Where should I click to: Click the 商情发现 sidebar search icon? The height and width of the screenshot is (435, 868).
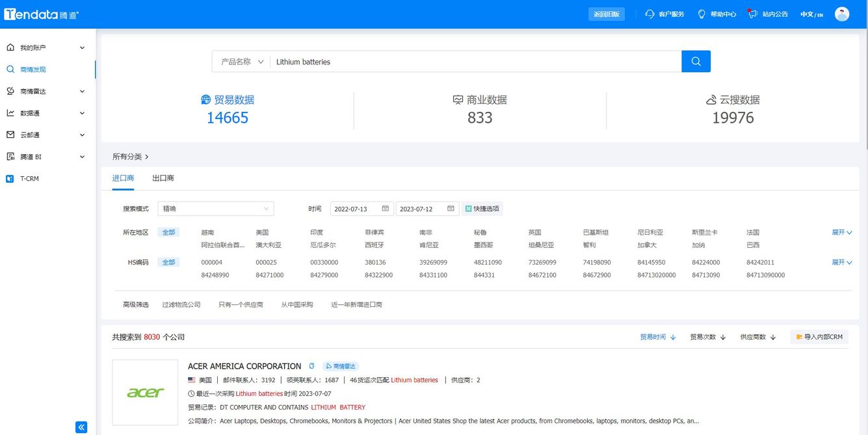(10, 69)
